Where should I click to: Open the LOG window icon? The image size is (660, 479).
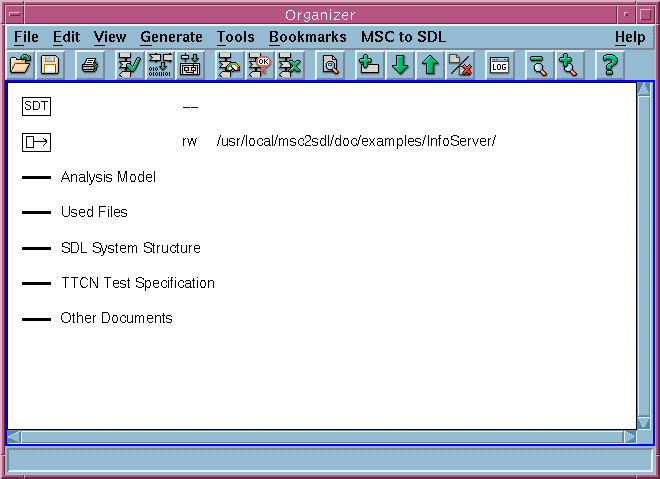[x=499, y=66]
